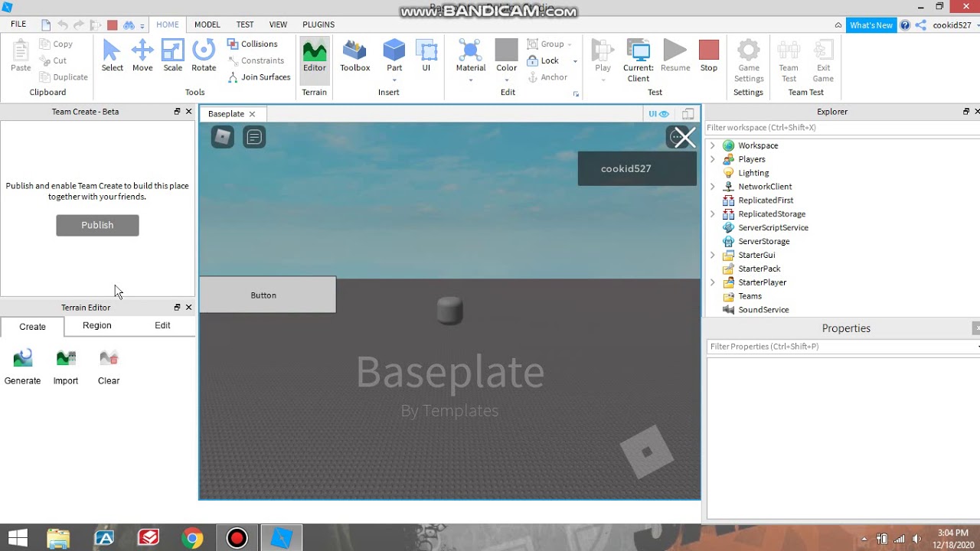Click the Filter workspace search field
Screen dimensions: 980x551
(841, 128)
